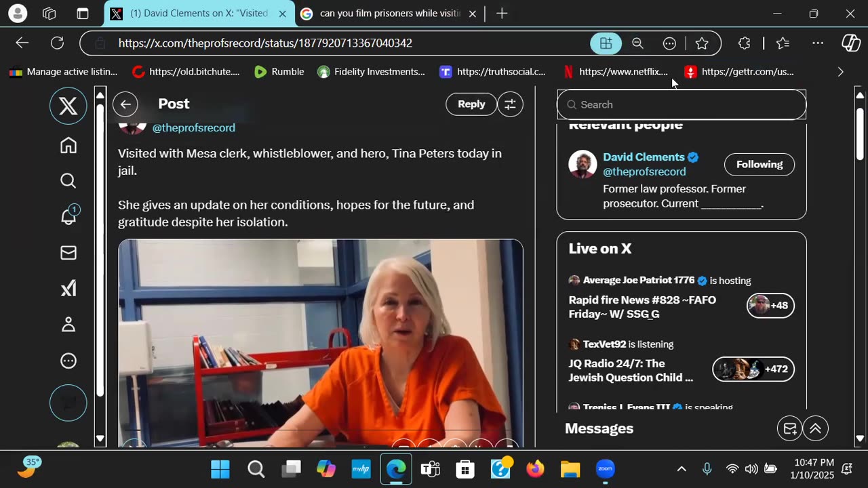Play the Tina Peters jail video
Screen dimensions: 868x488
pyautogui.click(x=321, y=343)
